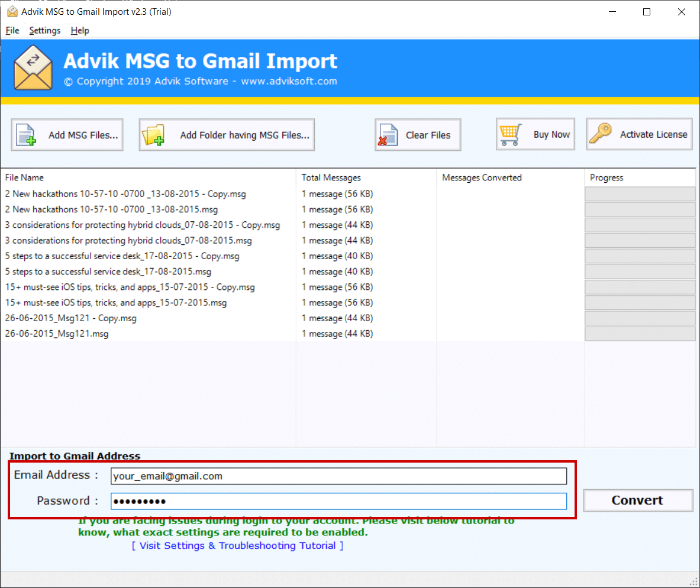The height and width of the screenshot is (588, 700).
Task: Click '1 message (44 KB)' for 26-06-2015_Msg121.msg
Action: (x=337, y=334)
